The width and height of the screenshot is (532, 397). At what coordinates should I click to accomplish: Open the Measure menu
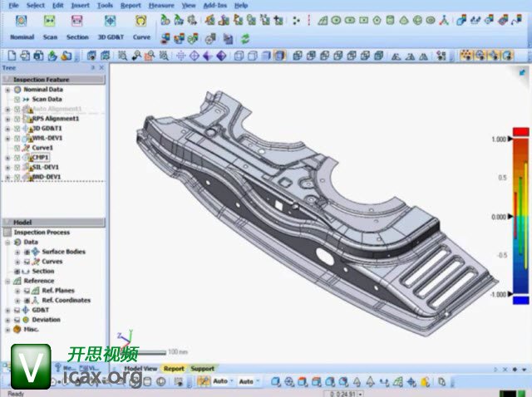pos(161,6)
